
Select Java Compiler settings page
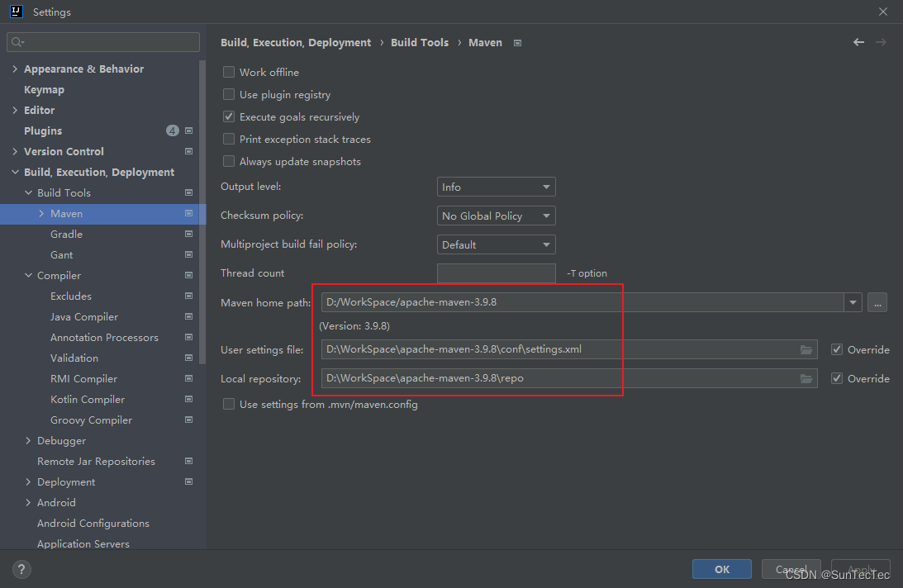coord(84,317)
